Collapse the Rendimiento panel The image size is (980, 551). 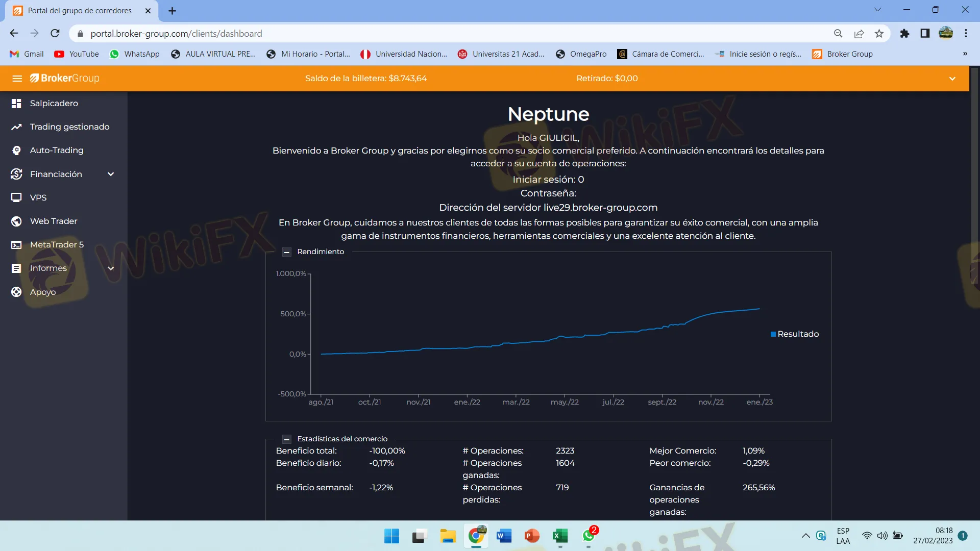coord(287,252)
